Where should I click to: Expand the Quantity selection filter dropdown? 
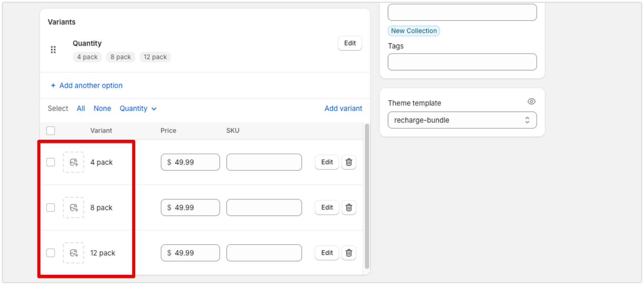pos(138,108)
